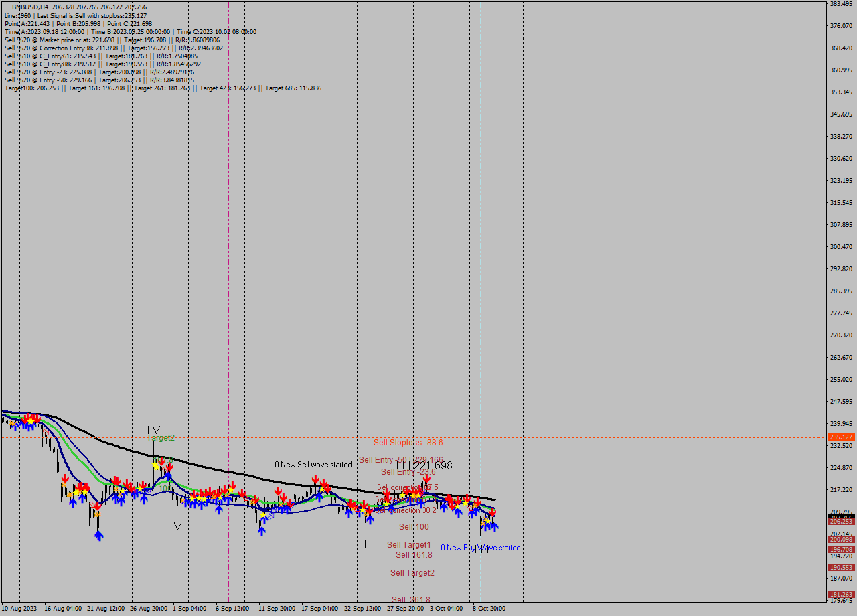857x616 pixels.
Task: Click the blue buy arrow below the Sell 100 line
Action: (x=486, y=527)
